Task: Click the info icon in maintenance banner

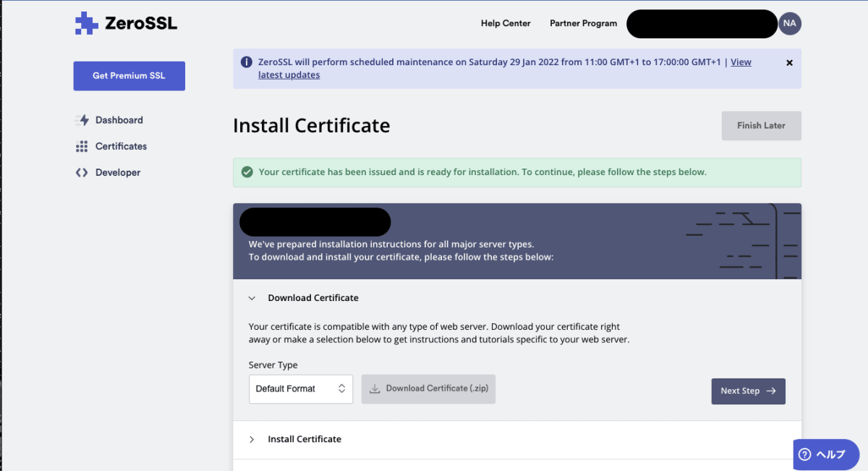Action: pos(247,62)
